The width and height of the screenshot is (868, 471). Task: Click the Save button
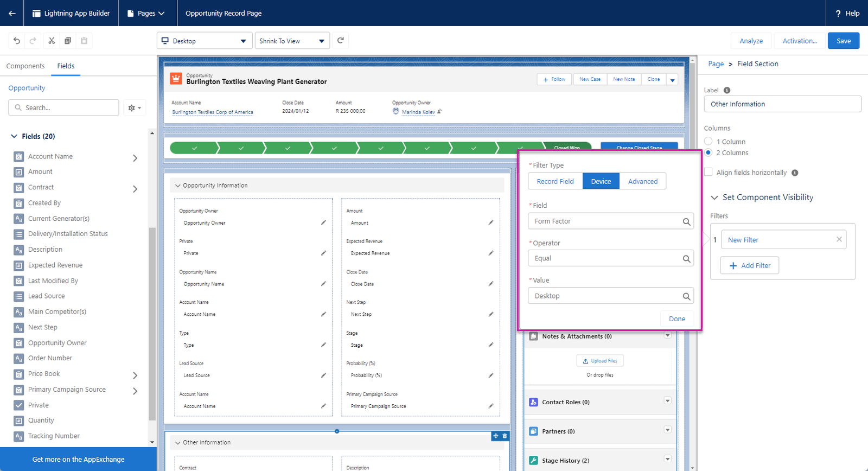coord(843,41)
